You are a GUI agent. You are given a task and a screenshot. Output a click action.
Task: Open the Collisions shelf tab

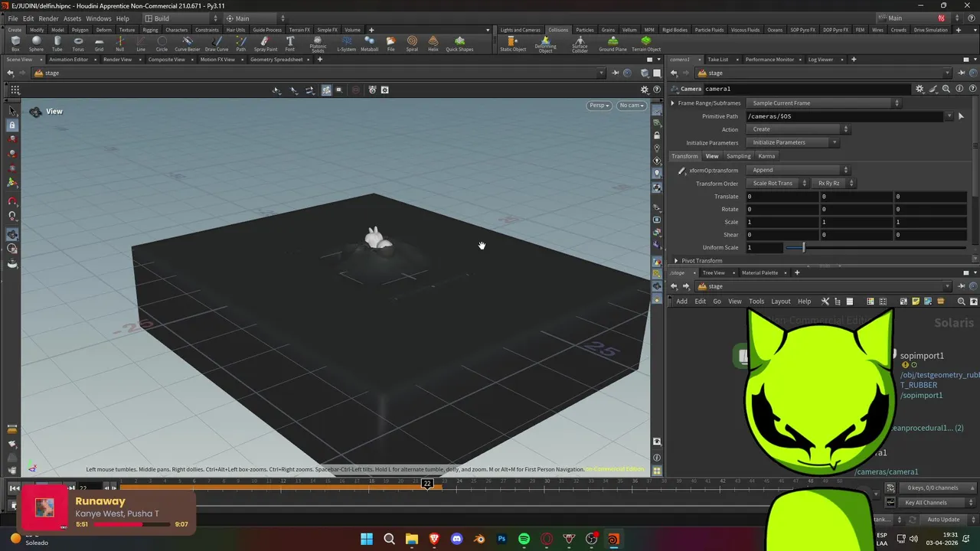(558, 30)
